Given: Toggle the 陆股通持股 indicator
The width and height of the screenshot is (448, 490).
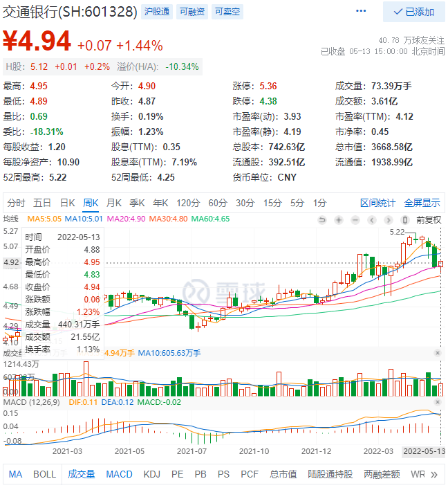Looking at the screenshot, I should pos(330,474).
